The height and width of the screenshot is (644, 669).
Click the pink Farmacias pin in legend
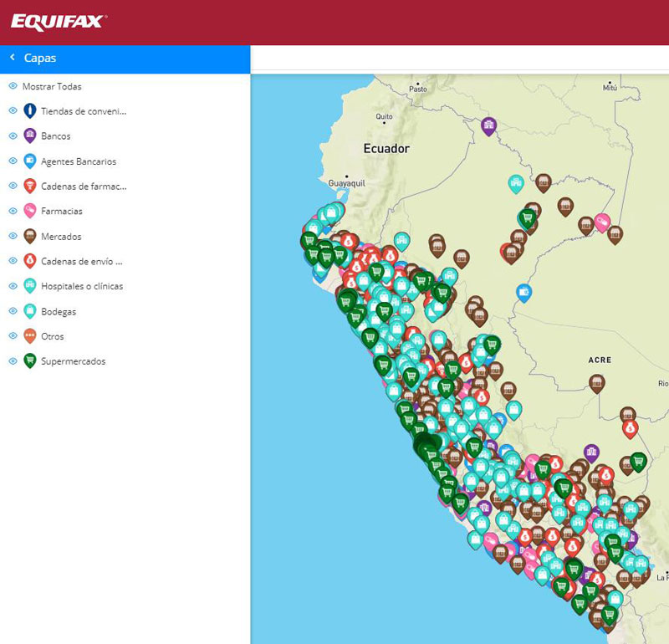coord(30,211)
